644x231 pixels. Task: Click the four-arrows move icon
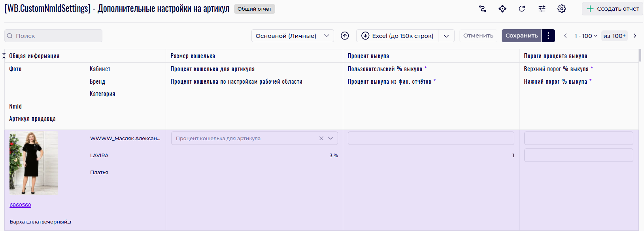(502, 9)
